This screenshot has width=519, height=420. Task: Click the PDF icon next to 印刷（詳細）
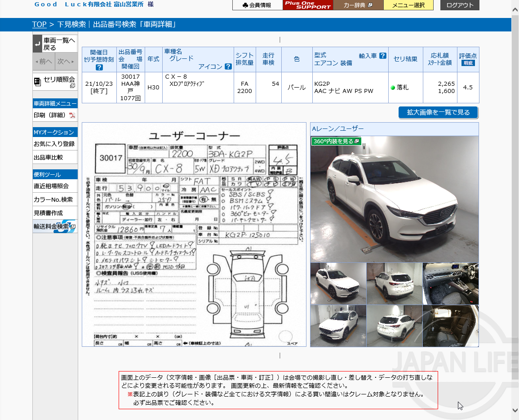point(71,115)
